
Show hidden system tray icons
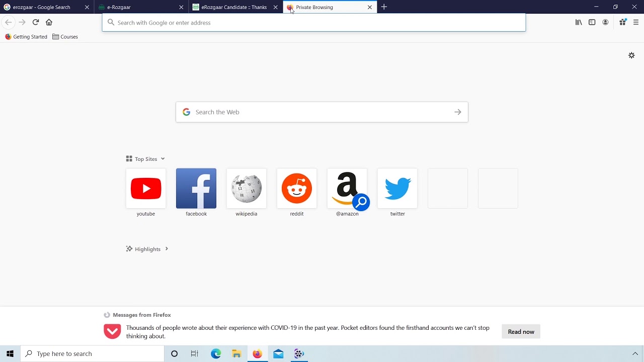[x=635, y=354]
